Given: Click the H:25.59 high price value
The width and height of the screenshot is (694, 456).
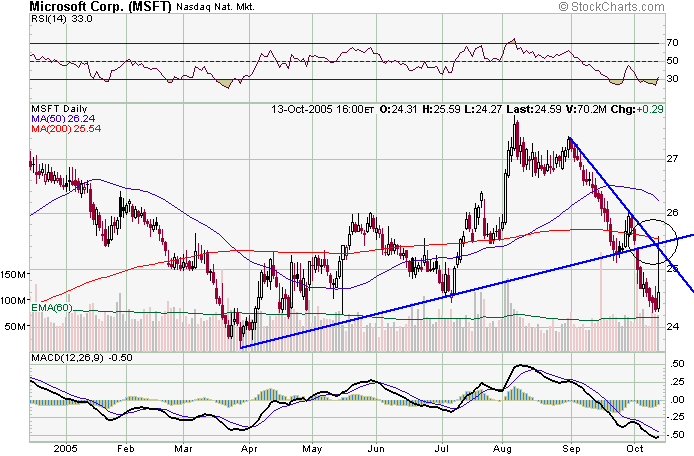Looking at the screenshot, I should [x=441, y=109].
